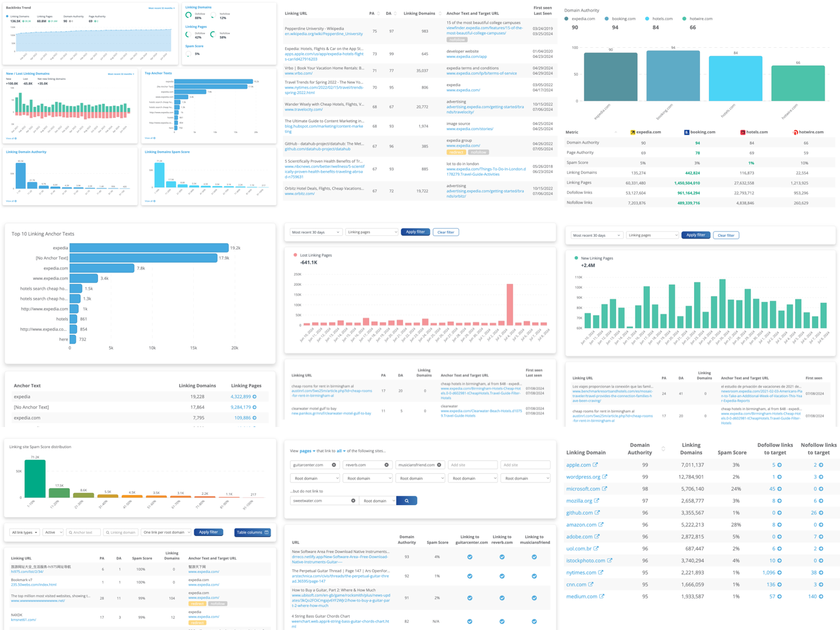840x630 pixels.
Task: Click sort arrows next to PA column
Action: (379, 13)
